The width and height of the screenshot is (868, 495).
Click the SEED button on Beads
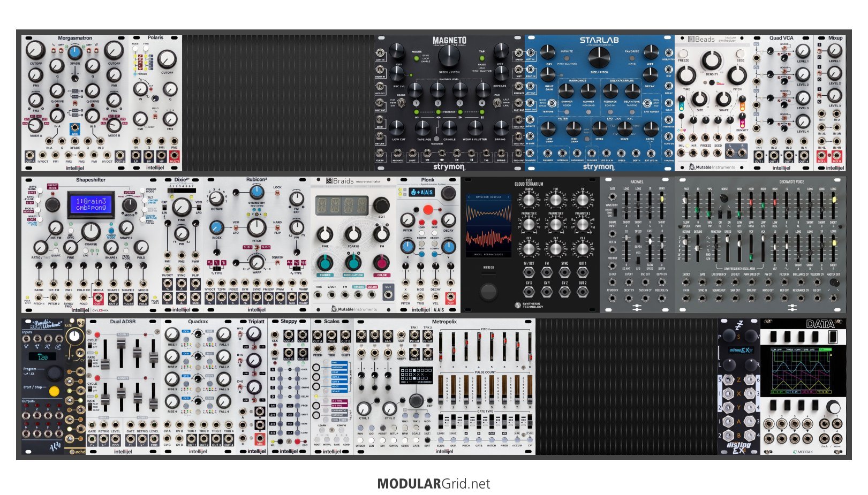pos(740,54)
